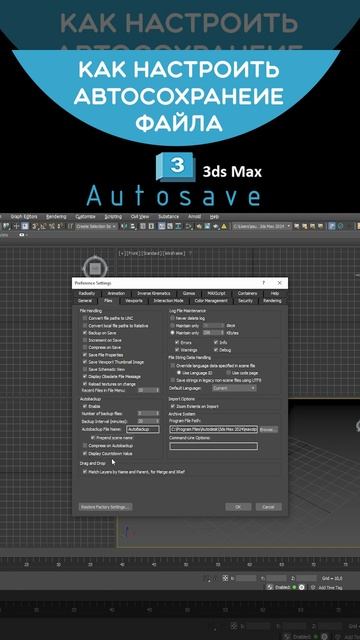
Task: Toggle the Debug log checkbox
Action: 216,350
